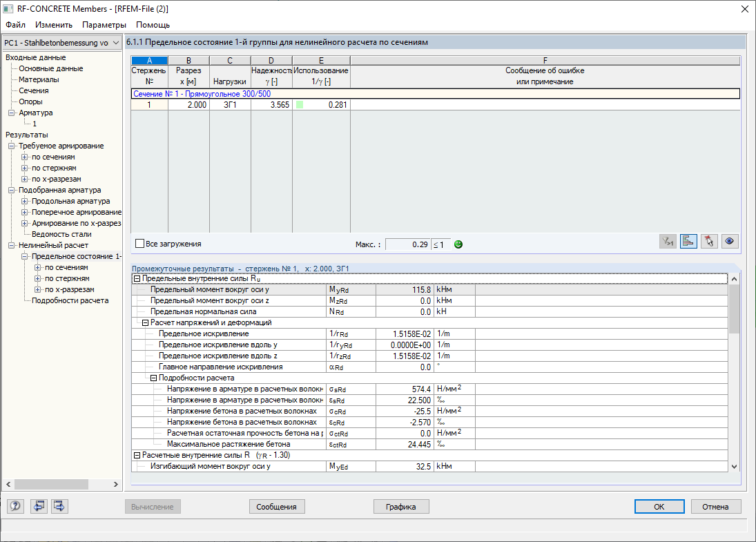Click the Графика button
Image resolution: width=756 pixels, height=542 pixels.
pos(401,506)
